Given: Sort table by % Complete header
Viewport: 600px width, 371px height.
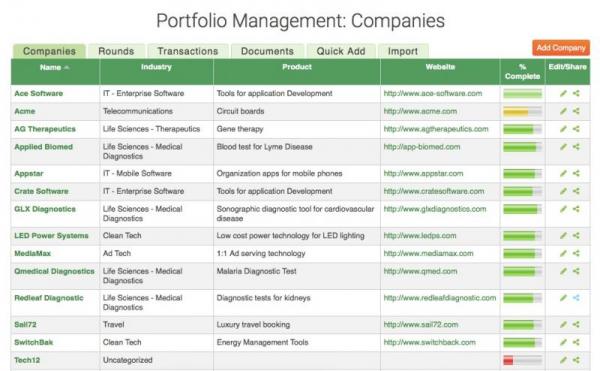Looking at the screenshot, I should click(x=522, y=72).
